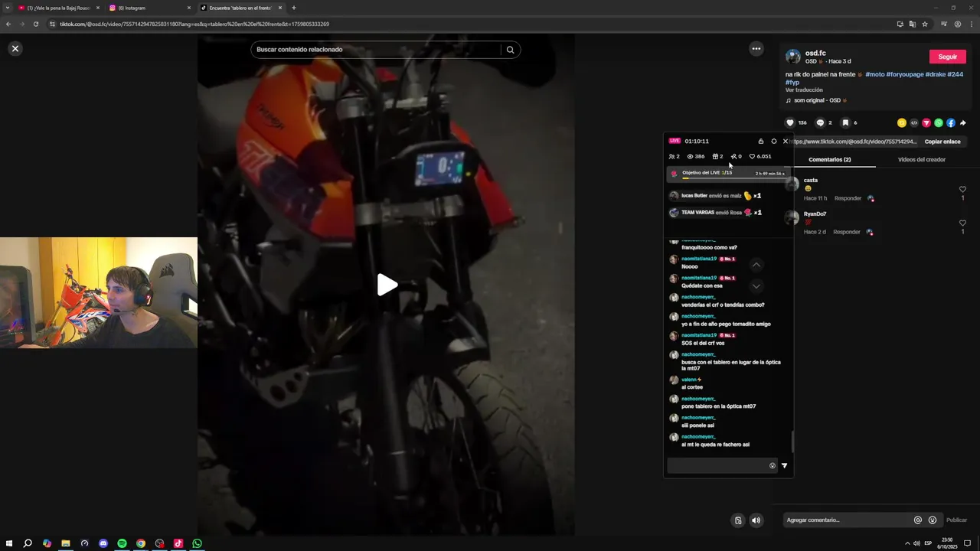Click the LIVE likes heart count 6.051
Viewport: 980px width, 551px height.
[x=760, y=156]
